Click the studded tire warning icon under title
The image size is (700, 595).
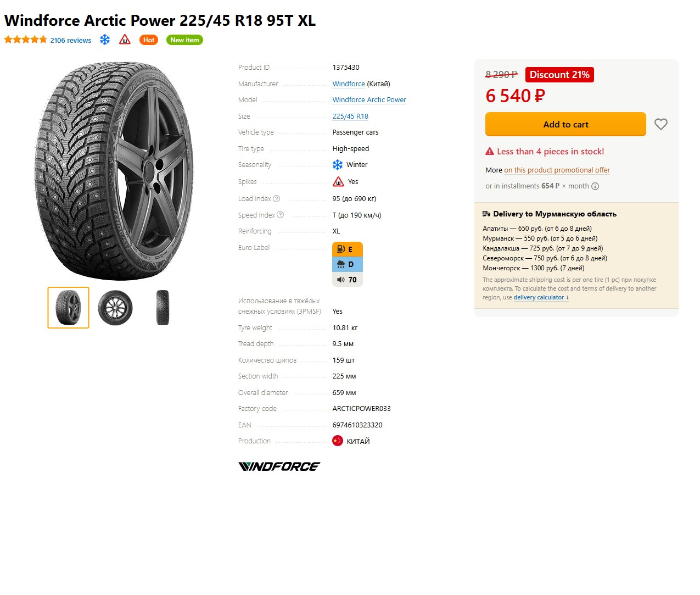click(125, 40)
